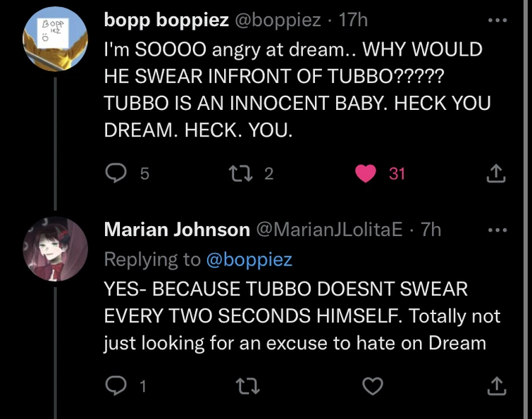Image resolution: width=532 pixels, height=419 pixels.
Task: Open the Marian Johnson display name
Action: pyautogui.click(x=177, y=230)
